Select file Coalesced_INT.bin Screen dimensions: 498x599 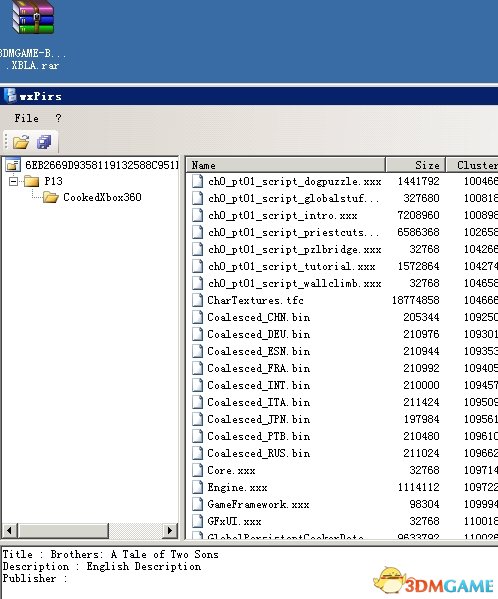point(259,385)
